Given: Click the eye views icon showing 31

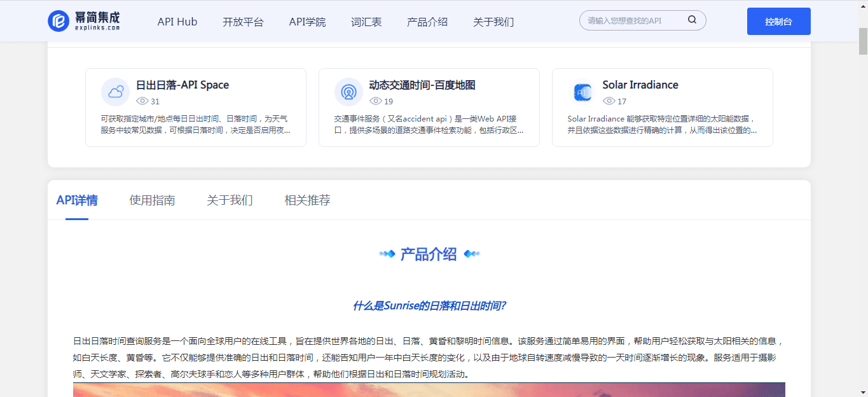Looking at the screenshot, I should coord(142,101).
